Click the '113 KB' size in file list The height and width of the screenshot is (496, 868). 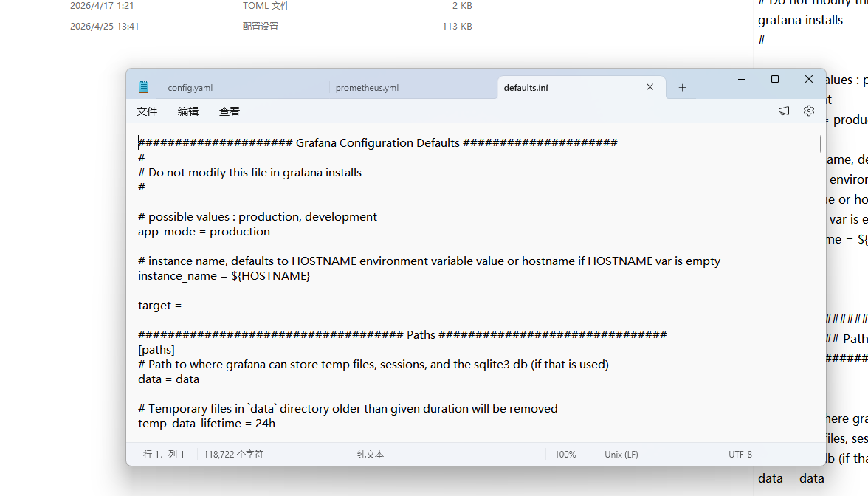click(x=457, y=26)
